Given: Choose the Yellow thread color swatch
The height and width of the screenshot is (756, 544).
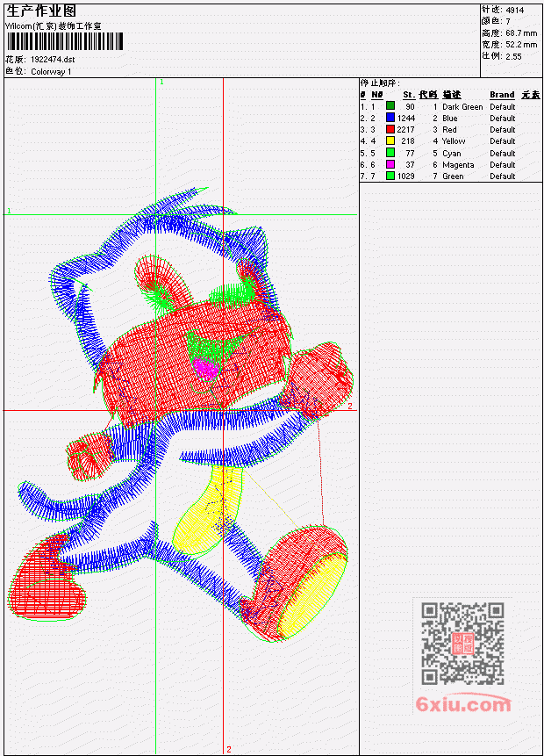Looking at the screenshot, I should click(x=390, y=140).
